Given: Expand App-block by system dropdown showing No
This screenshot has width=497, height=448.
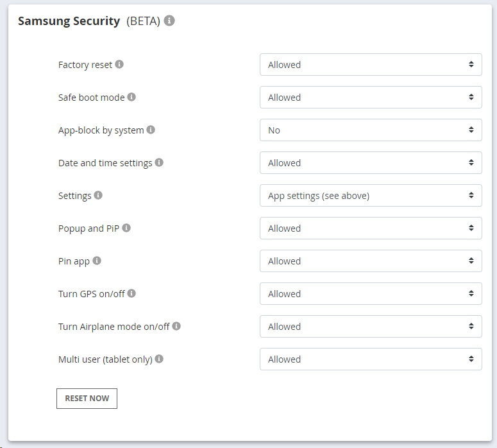Looking at the screenshot, I should coord(371,130).
